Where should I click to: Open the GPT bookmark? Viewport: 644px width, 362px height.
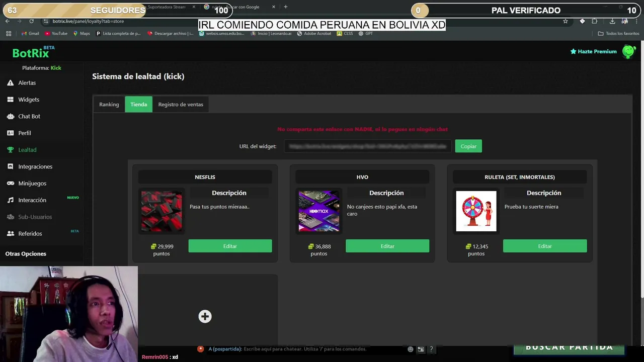click(x=366, y=34)
